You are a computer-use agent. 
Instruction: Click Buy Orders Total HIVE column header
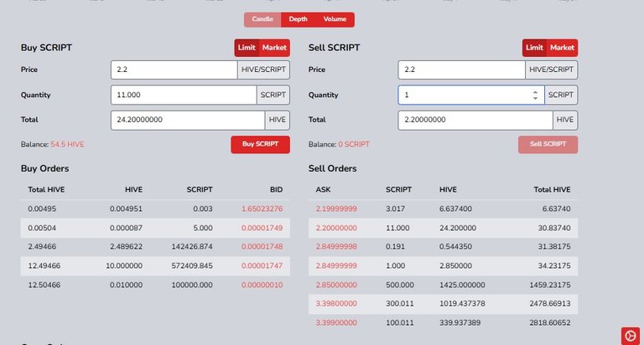tap(46, 189)
